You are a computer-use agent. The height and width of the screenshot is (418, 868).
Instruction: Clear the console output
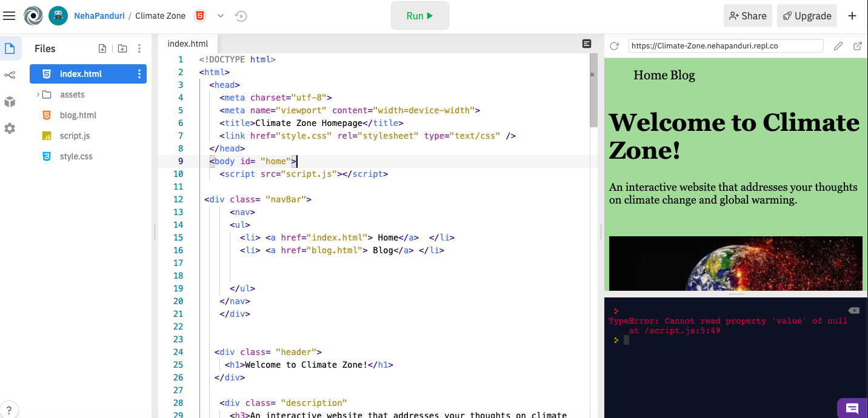click(853, 310)
